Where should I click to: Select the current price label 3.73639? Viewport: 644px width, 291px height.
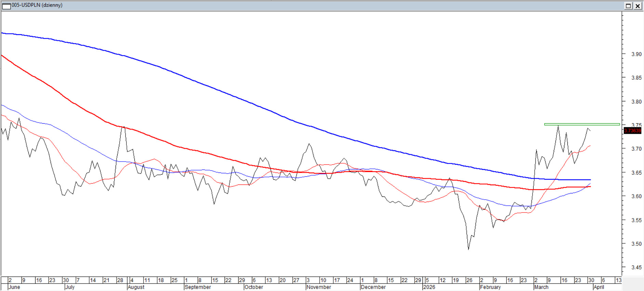click(632, 130)
